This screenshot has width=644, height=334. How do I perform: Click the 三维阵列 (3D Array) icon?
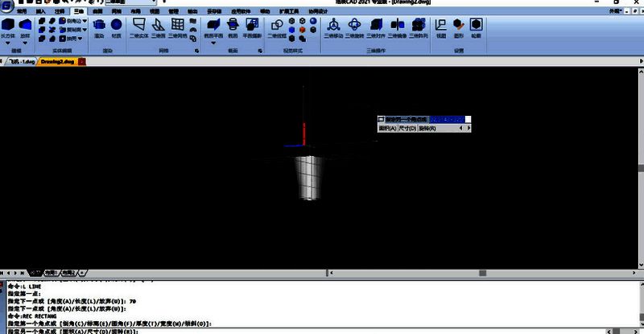(419, 27)
